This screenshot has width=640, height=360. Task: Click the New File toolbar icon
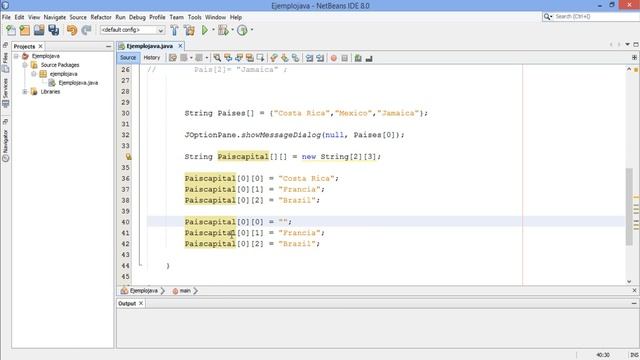tap(11, 30)
